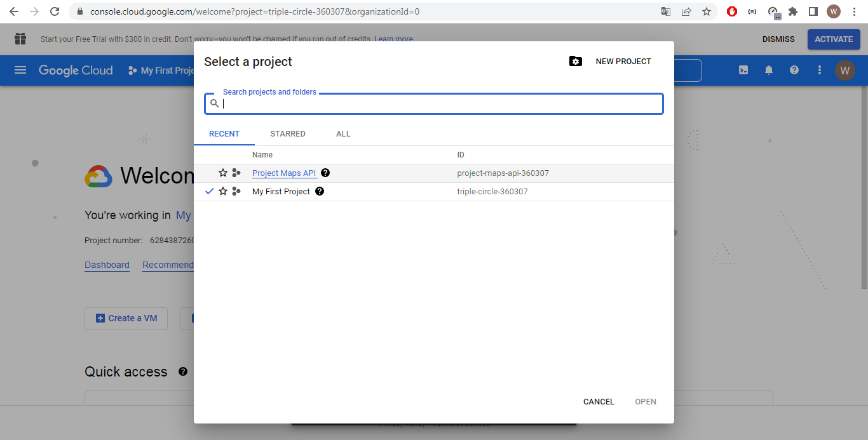Toggle the browser side panel icon
Viewport: 868px width, 440px height.
coord(813,11)
